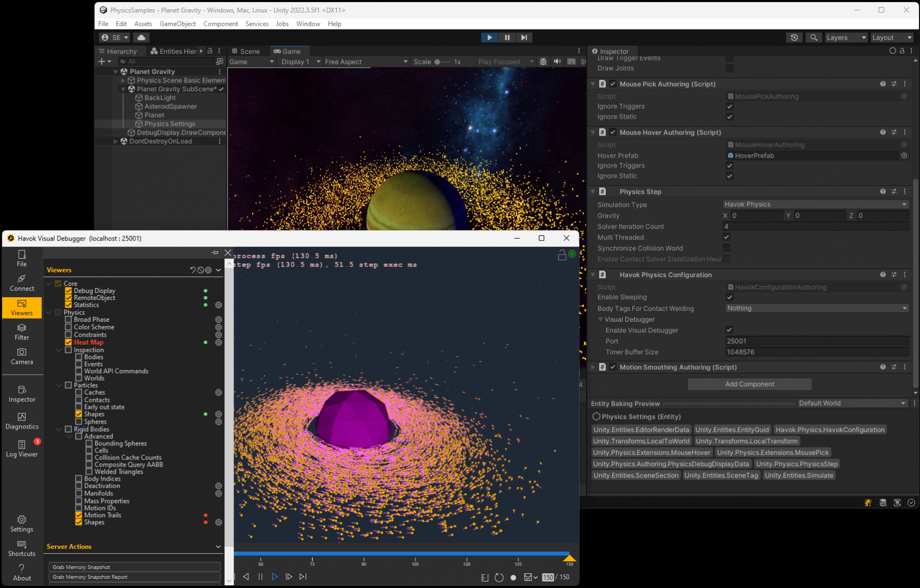920x588 pixels.
Task: Open the Layout dropdown in Unity toolbar
Action: point(892,38)
